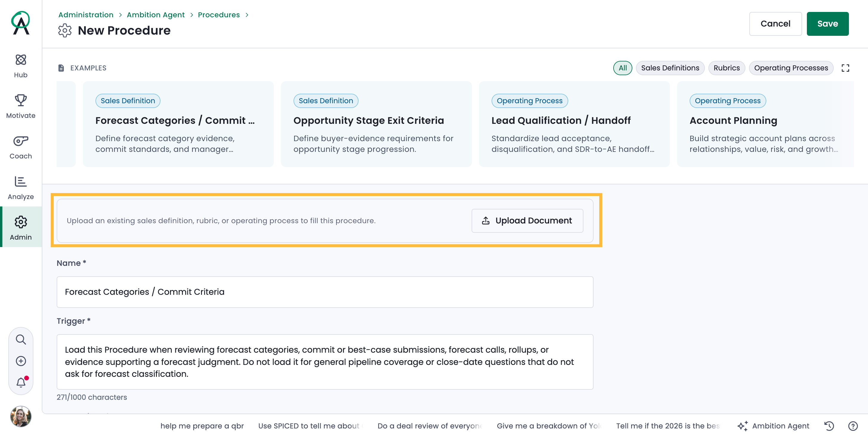
Task: Open the Analyze chart section
Action: (21, 188)
